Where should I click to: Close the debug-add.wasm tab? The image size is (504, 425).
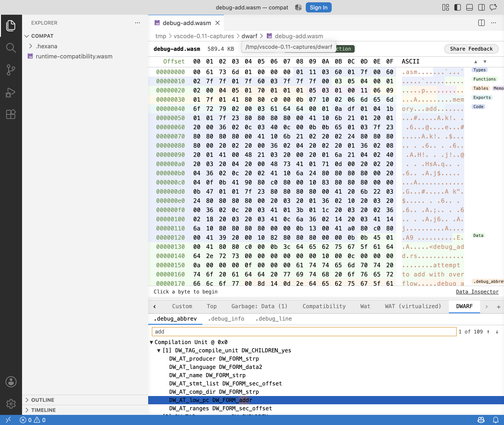coord(218,23)
